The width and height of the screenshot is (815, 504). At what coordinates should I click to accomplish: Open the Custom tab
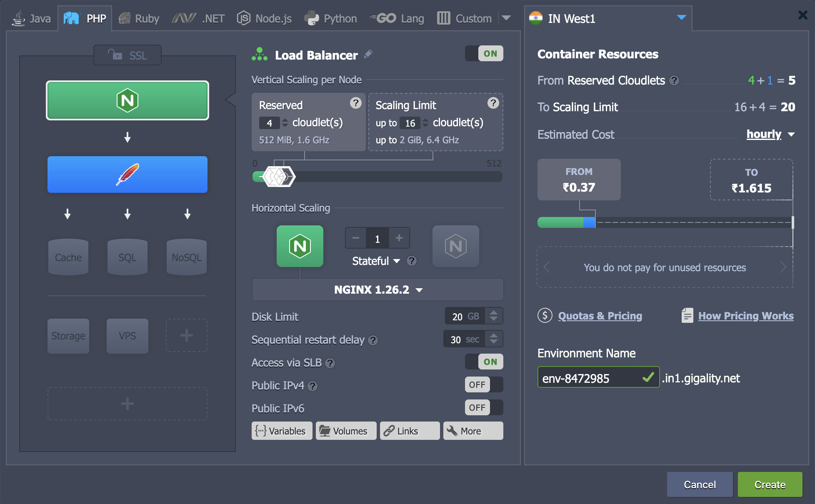click(x=465, y=18)
